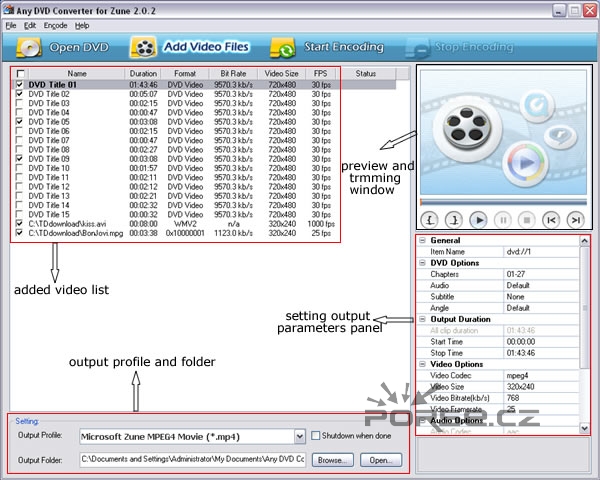
Task: Check DVD Title 03
Action: coord(19,103)
